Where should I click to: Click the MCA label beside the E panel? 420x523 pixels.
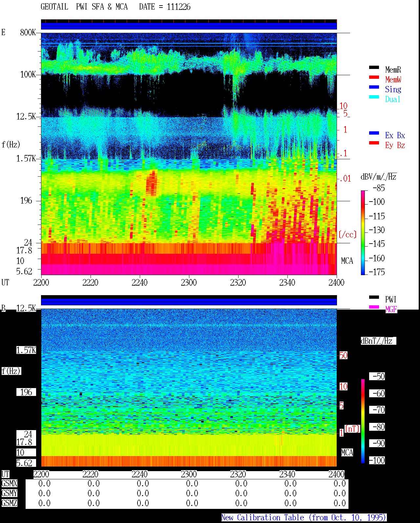[x=347, y=261]
